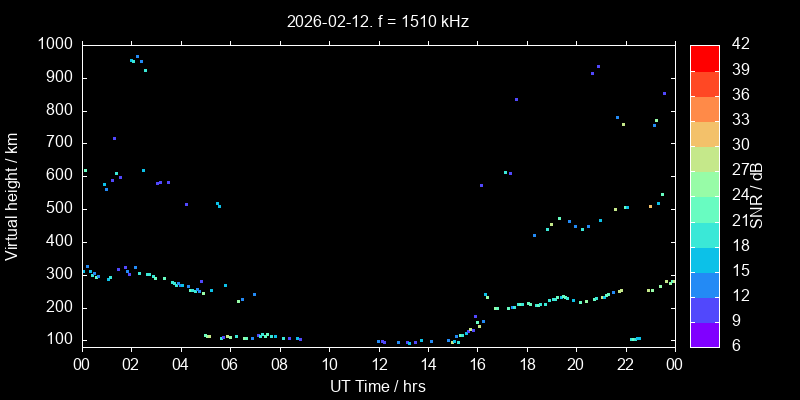Select the red 39–42 dB colorbar segment

pos(704,58)
